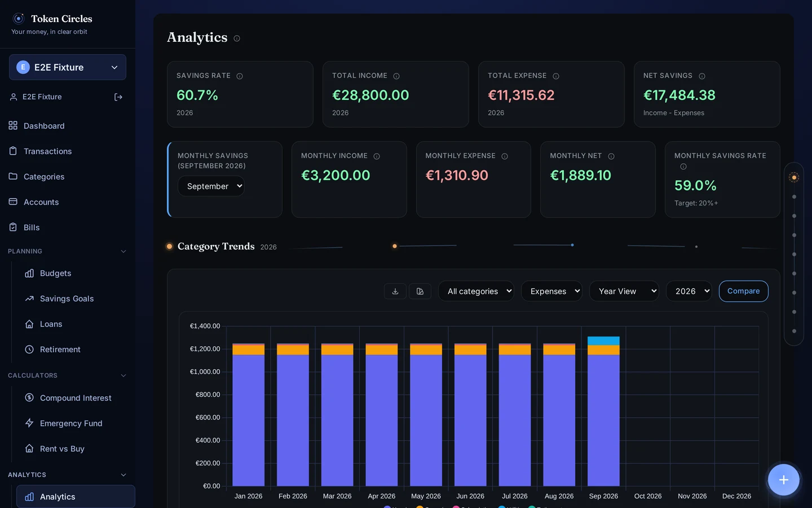Click the logout icon beside E2E Fixture
This screenshot has width=812, height=508.
tap(118, 97)
